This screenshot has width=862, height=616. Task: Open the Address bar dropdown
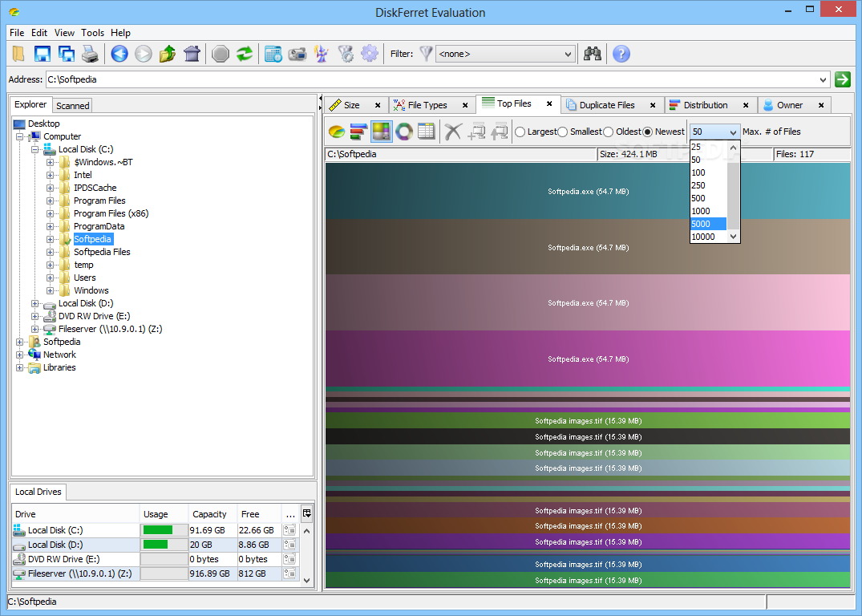point(823,79)
